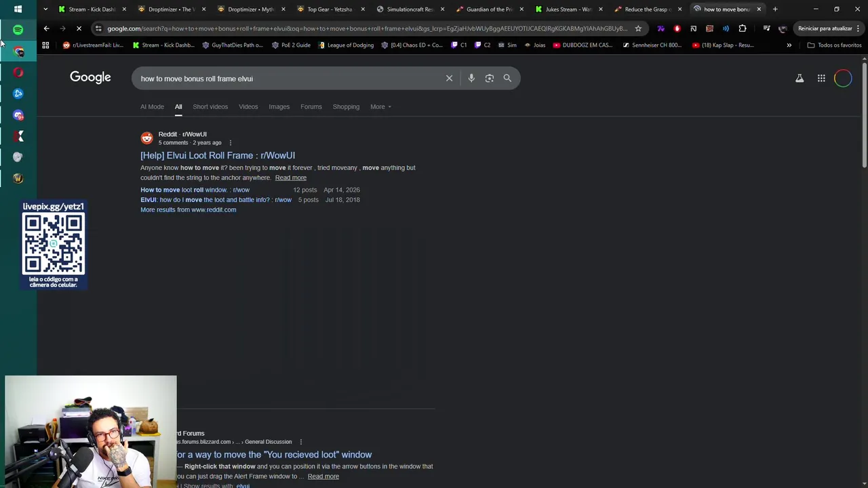This screenshot has width=868, height=488.
Task: Click the browser address bar URL
Action: click(x=366, y=28)
